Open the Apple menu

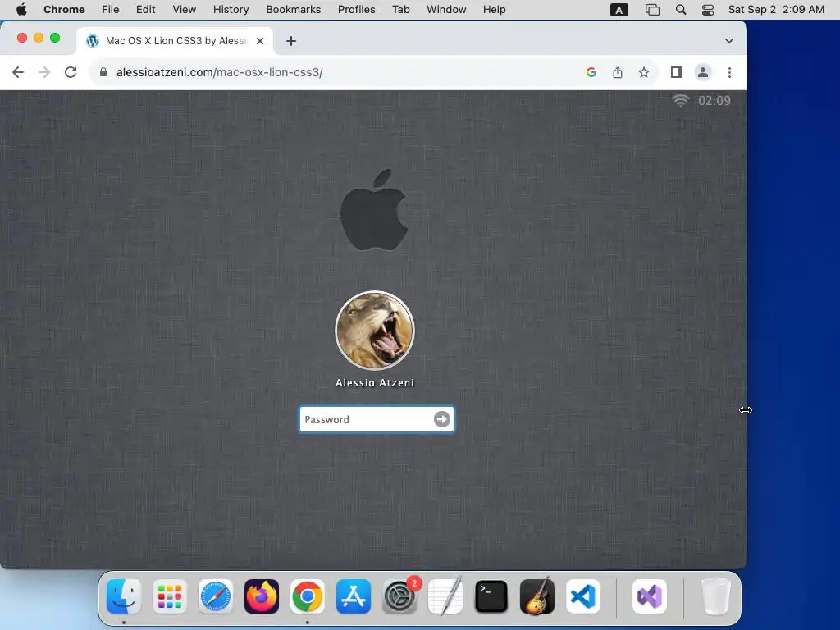point(21,10)
